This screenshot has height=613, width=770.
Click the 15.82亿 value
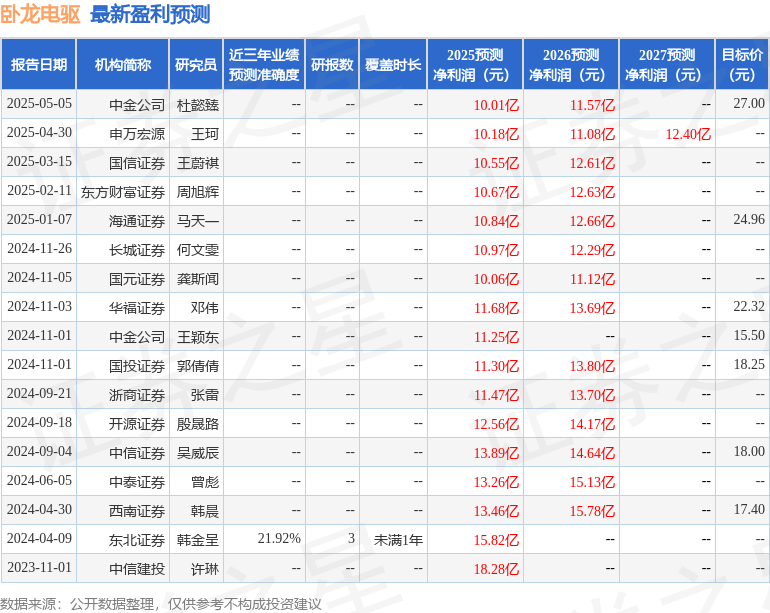pos(496,540)
